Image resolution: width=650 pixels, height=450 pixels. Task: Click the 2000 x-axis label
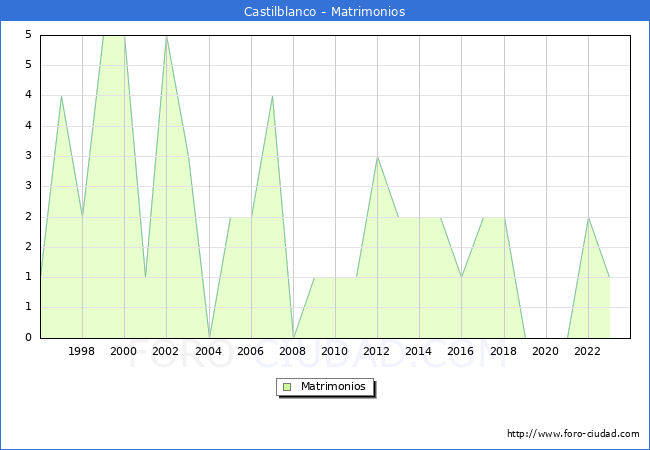point(124,351)
